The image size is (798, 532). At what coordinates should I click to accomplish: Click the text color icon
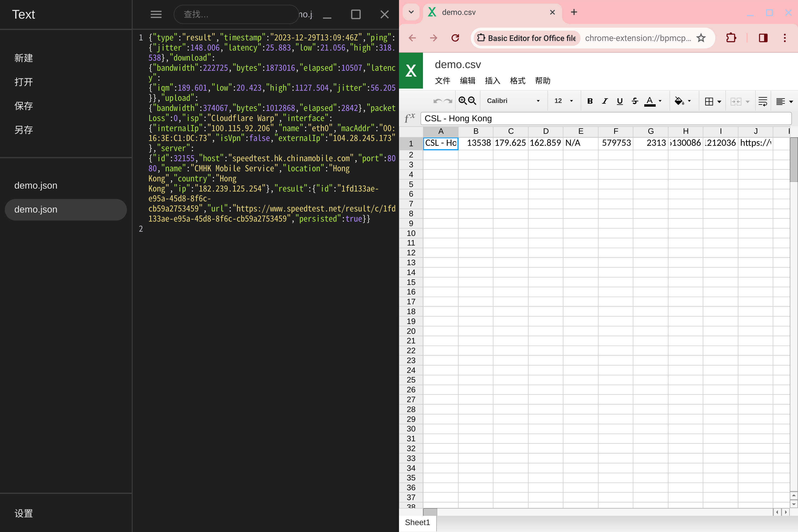(650, 100)
